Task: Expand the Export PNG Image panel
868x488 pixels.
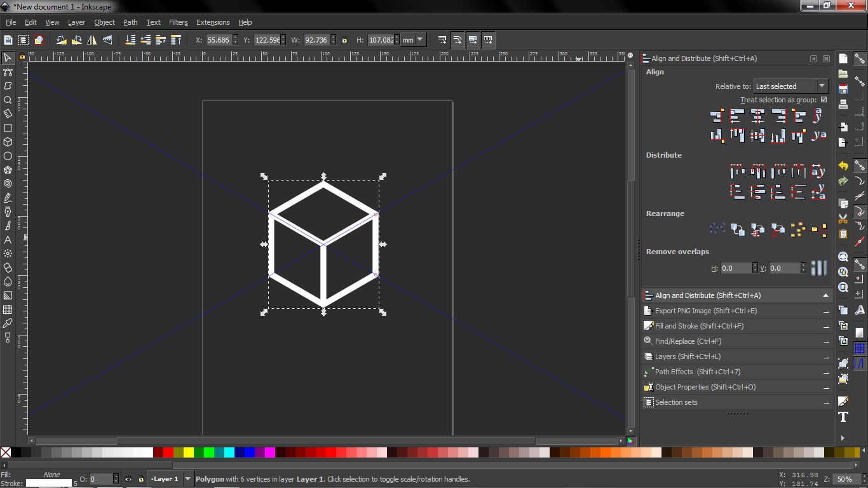Action: (x=737, y=311)
